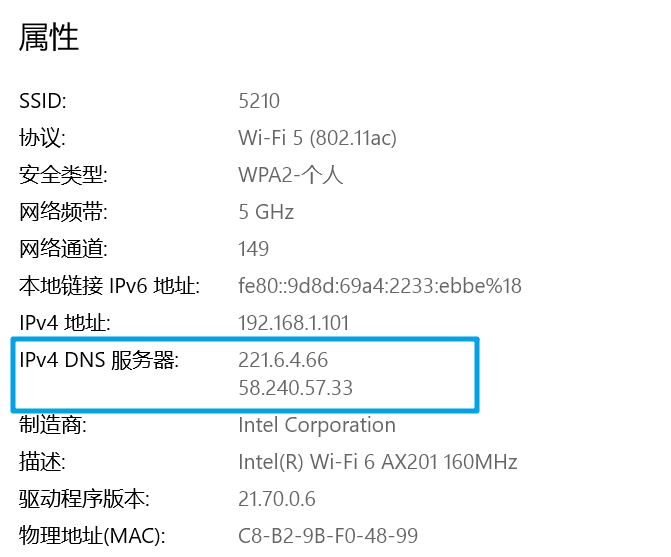The image size is (671, 557).
Task: Click the network channel value 149
Action: (x=254, y=249)
